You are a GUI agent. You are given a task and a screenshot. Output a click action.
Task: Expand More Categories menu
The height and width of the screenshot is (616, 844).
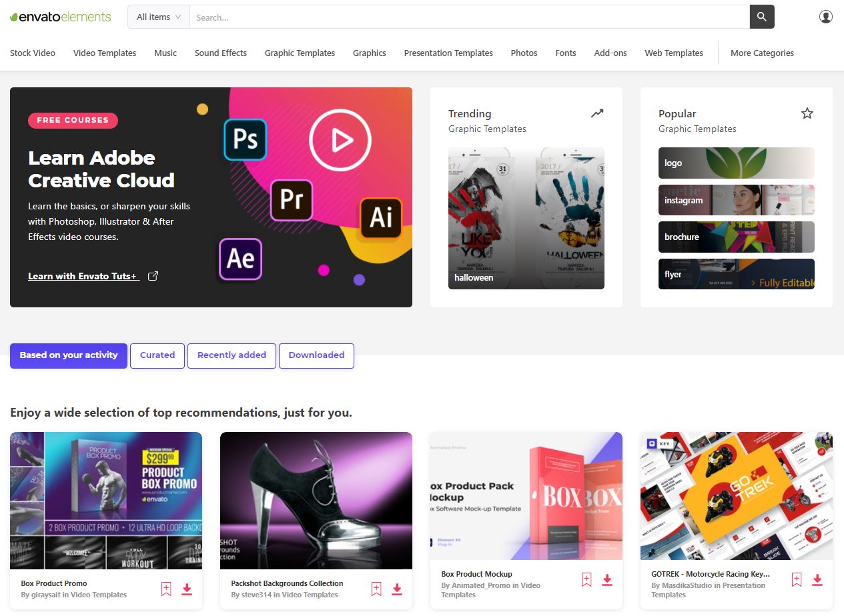point(762,53)
